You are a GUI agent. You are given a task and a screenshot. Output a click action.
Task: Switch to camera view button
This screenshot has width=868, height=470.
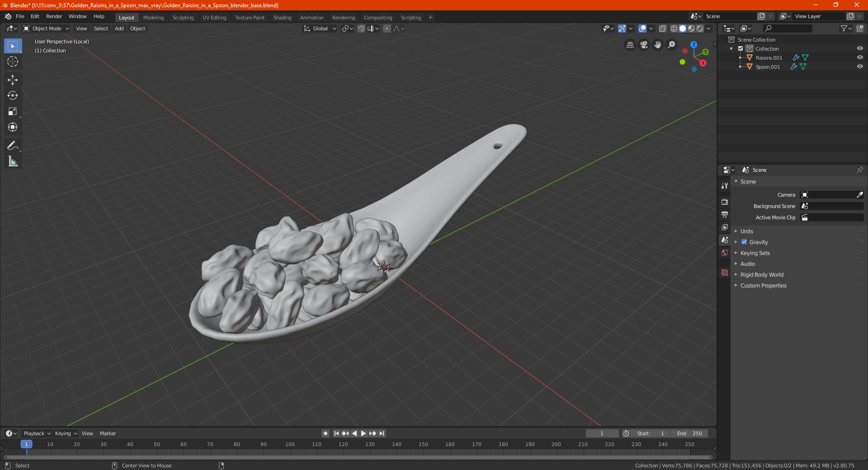(644, 45)
